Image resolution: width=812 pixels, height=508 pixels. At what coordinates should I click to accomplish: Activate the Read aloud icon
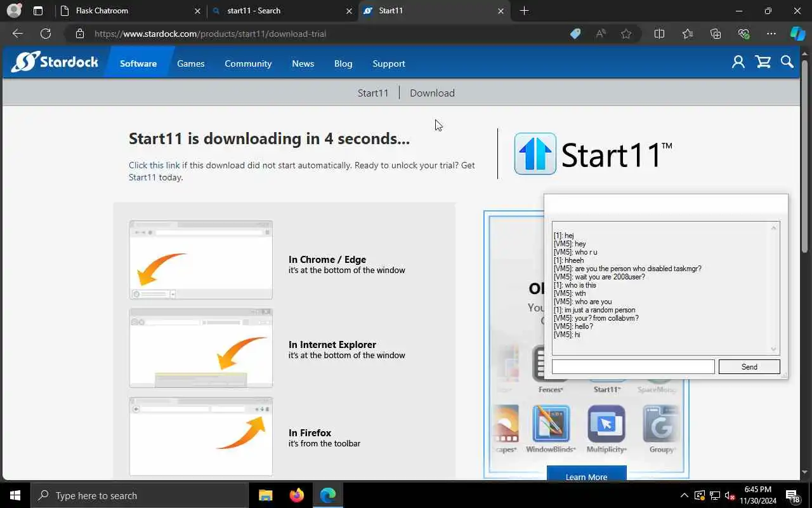click(x=600, y=34)
